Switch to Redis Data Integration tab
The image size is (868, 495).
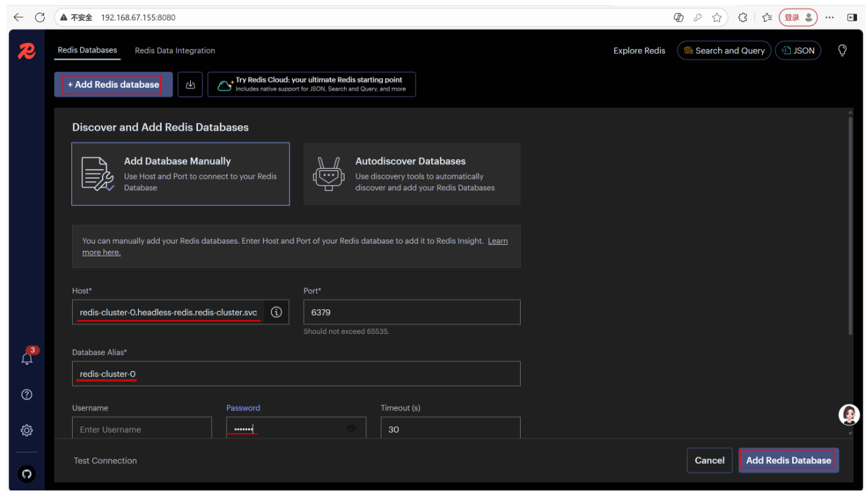(x=175, y=51)
